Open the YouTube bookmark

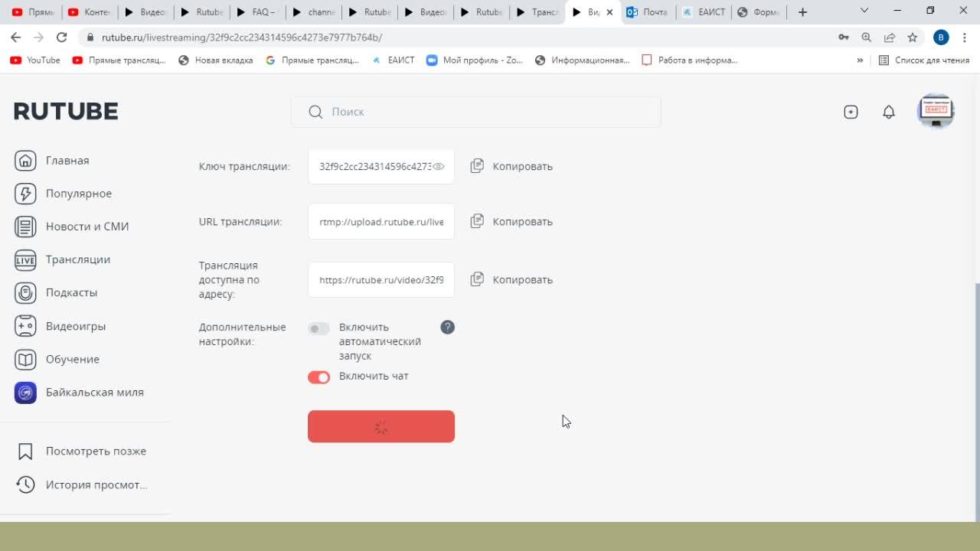34,60
